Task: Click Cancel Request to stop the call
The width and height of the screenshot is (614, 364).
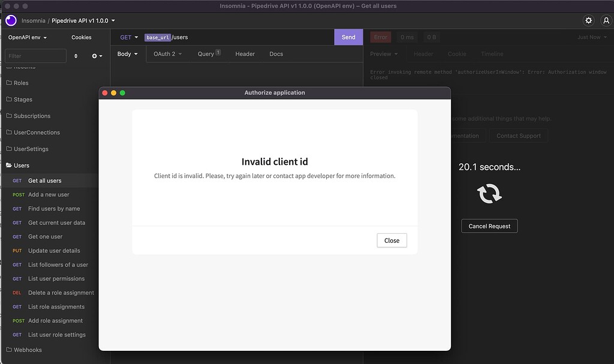Action: [489, 226]
